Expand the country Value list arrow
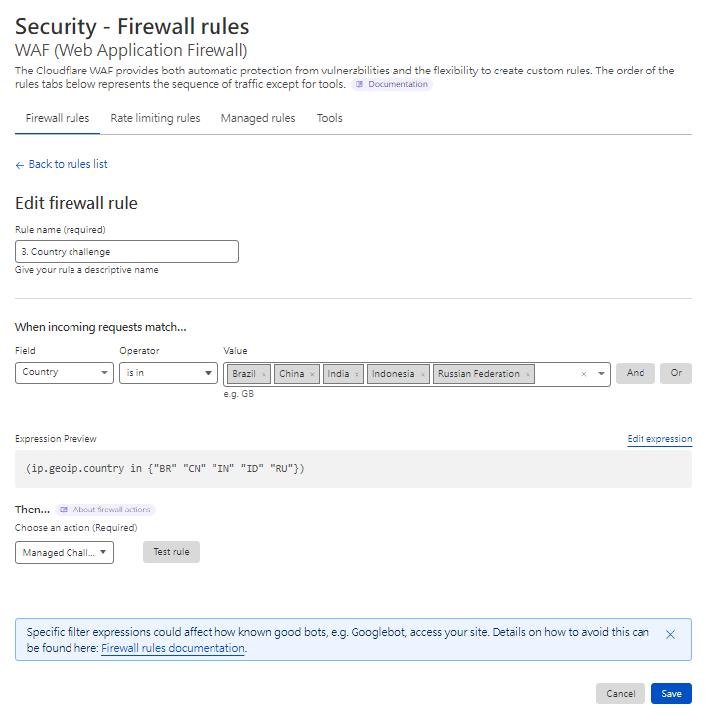 point(601,374)
